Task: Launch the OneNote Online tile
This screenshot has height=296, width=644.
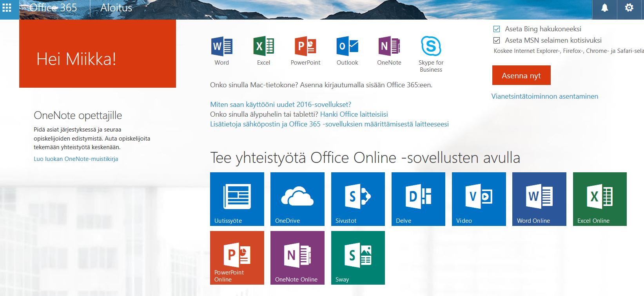Action: tap(297, 258)
